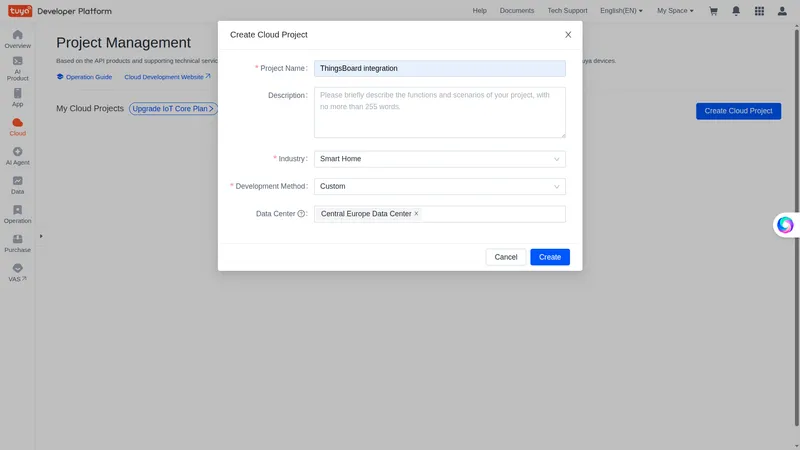View notifications via bell icon
800x450 pixels.
(x=736, y=11)
